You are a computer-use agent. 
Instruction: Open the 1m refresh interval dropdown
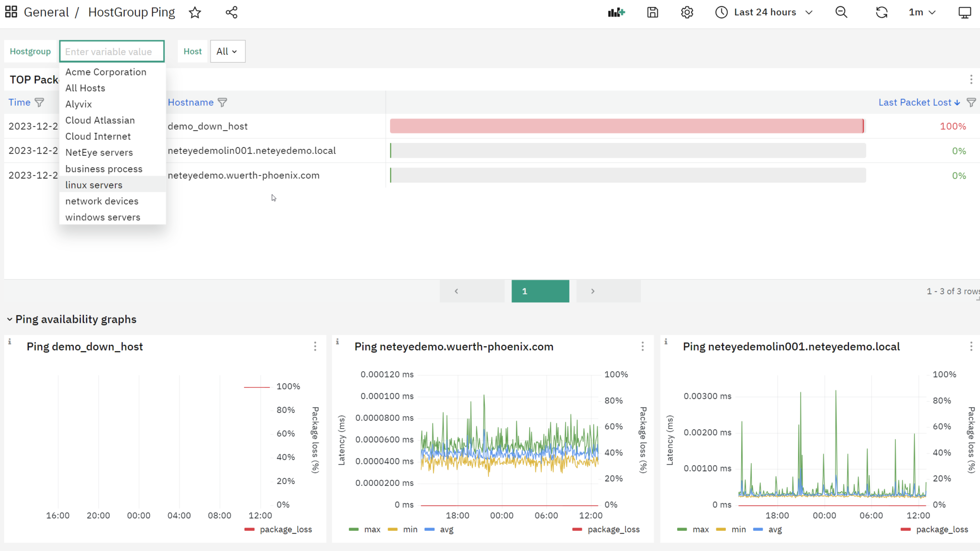[x=921, y=12]
